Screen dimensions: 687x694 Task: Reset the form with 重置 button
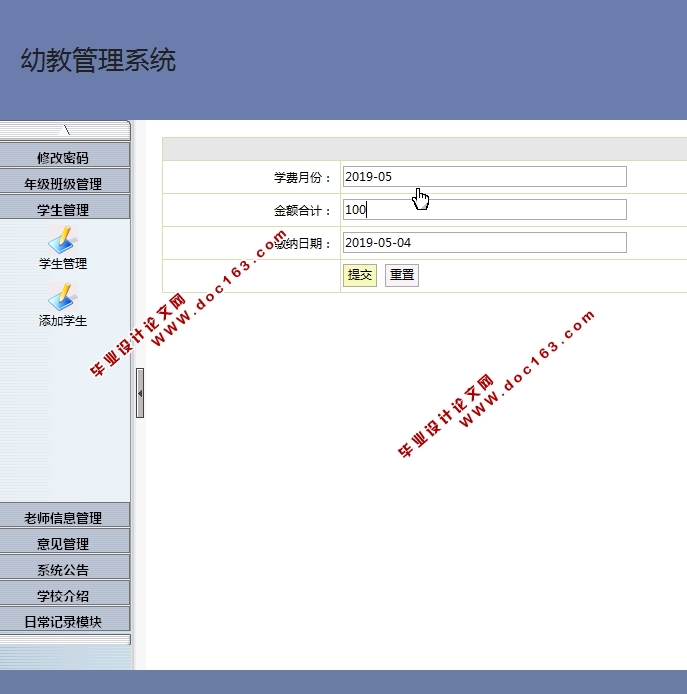coord(401,275)
